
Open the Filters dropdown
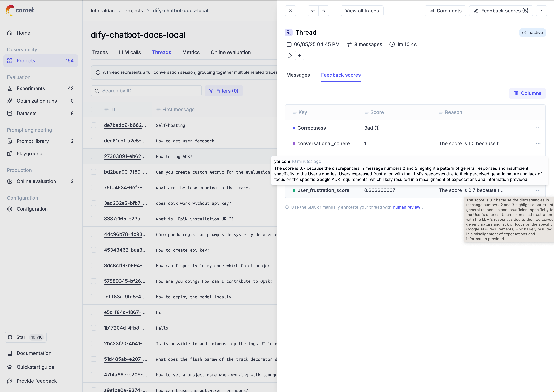pyautogui.click(x=224, y=91)
